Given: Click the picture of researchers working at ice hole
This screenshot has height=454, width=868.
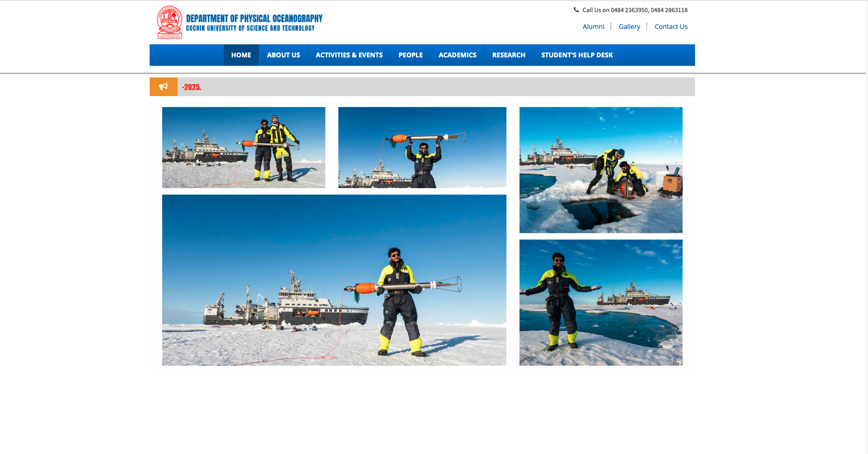Looking at the screenshot, I should coord(600,169).
